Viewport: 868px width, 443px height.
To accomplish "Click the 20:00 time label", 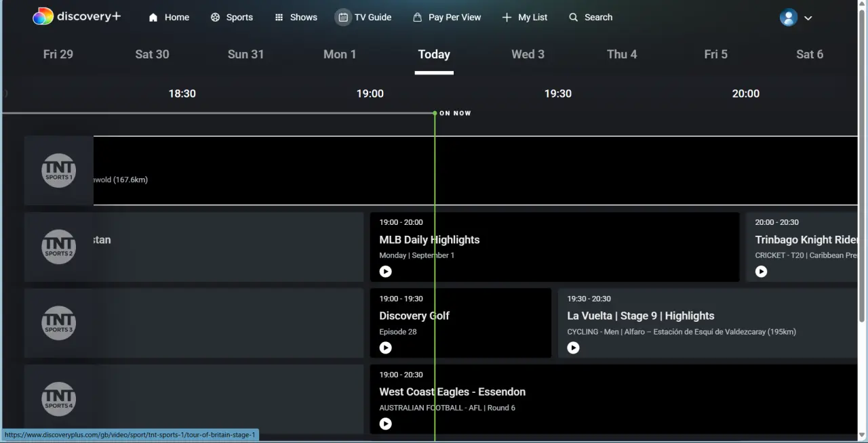I will [x=746, y=93].
